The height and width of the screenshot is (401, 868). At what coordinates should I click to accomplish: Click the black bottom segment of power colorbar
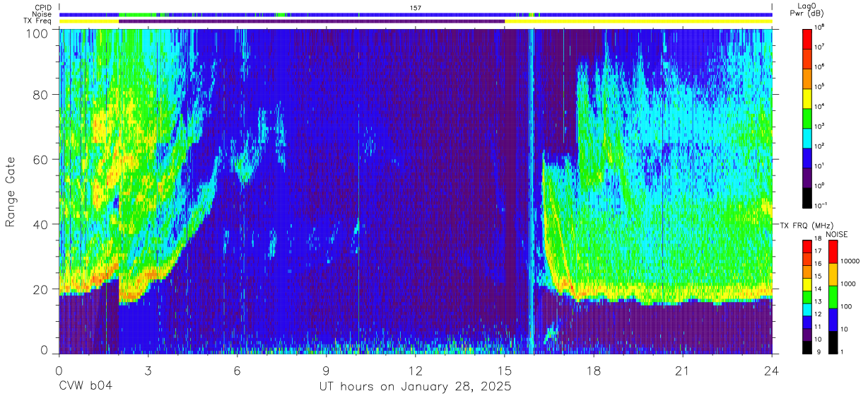(808, 197)
